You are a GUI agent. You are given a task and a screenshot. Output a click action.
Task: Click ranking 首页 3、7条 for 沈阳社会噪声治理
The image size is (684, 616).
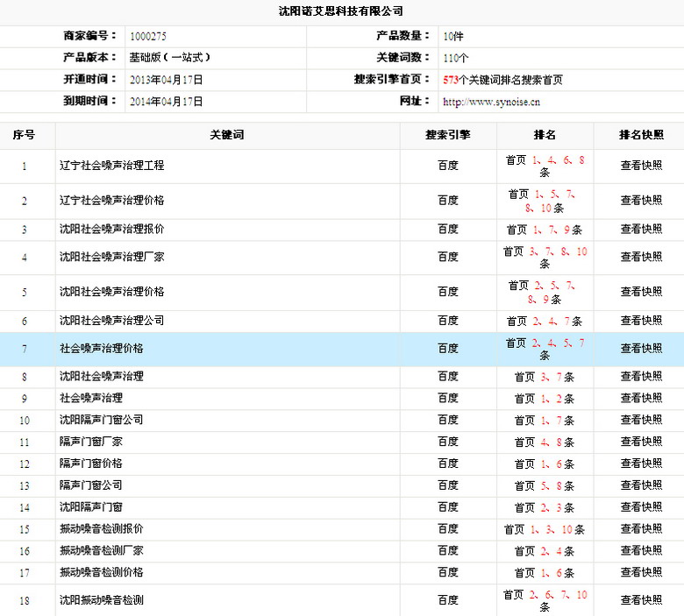(545, 377)
